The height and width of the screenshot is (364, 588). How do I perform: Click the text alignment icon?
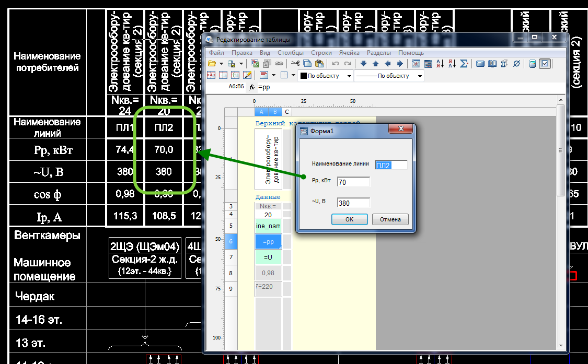coord(264,75)
